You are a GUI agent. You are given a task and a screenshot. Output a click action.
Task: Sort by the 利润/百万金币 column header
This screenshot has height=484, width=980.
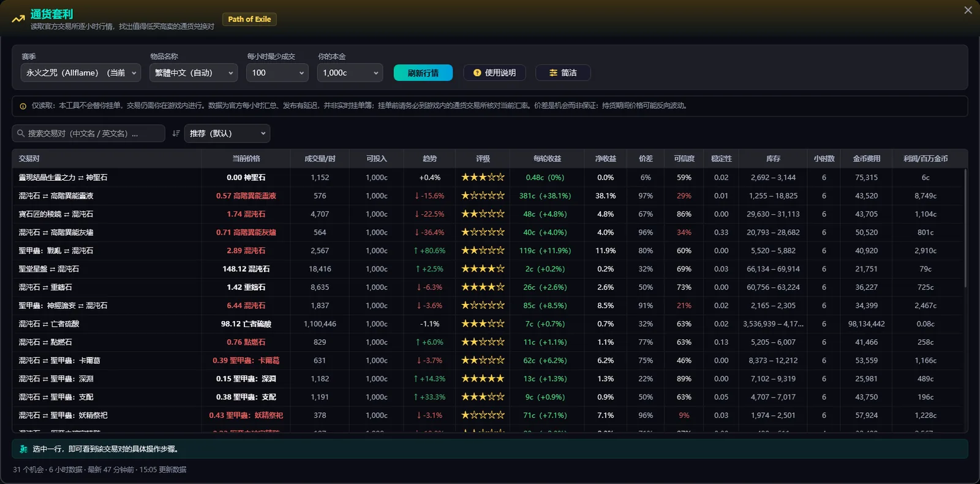pyautogui.click(x=925, y=159)
